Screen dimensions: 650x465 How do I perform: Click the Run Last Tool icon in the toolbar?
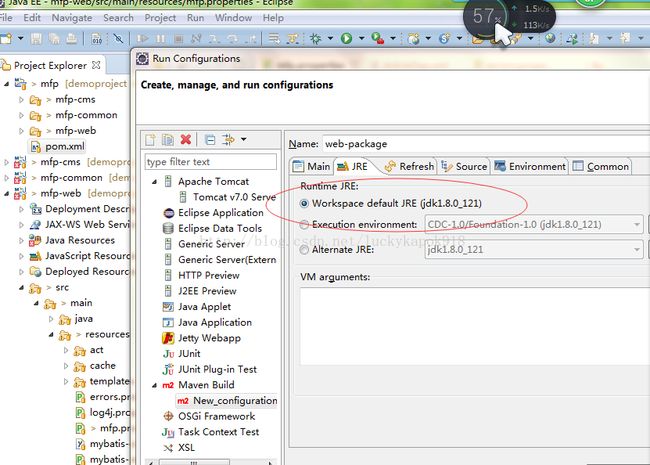[378, 39]
